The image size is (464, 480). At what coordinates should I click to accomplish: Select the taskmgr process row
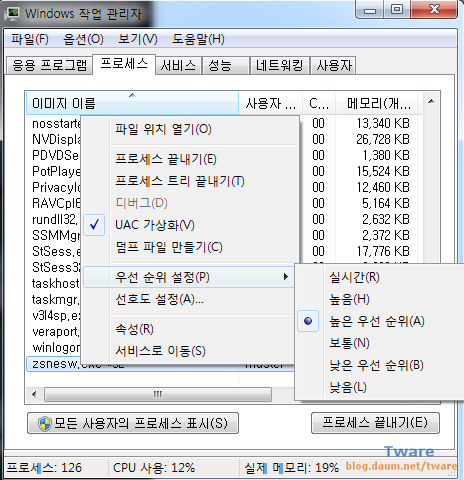point(56,299)
